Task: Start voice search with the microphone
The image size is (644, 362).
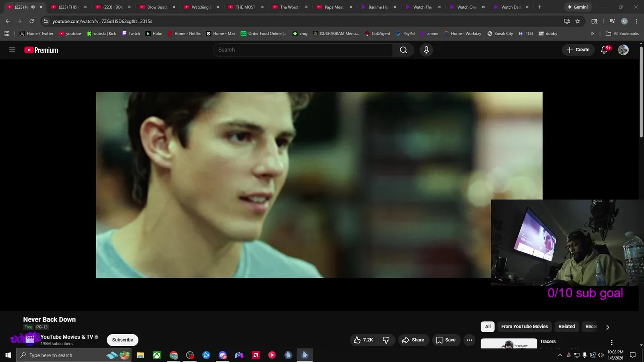Action: 426,50
